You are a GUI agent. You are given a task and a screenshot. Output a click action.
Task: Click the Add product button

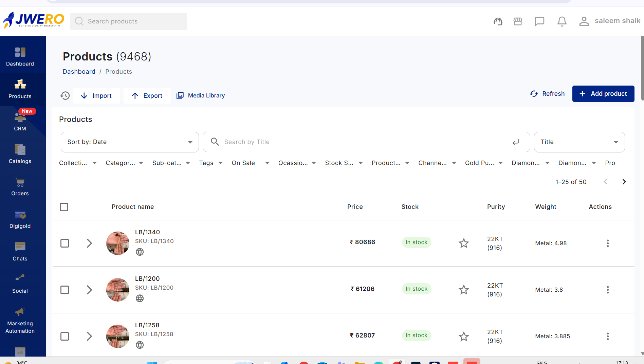coord(603,94)
